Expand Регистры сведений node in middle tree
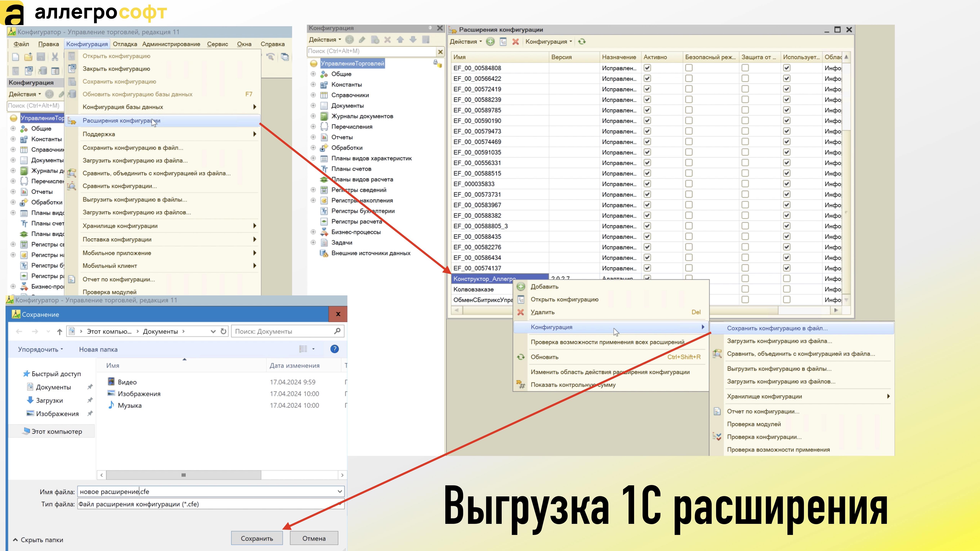 (313, 190)
